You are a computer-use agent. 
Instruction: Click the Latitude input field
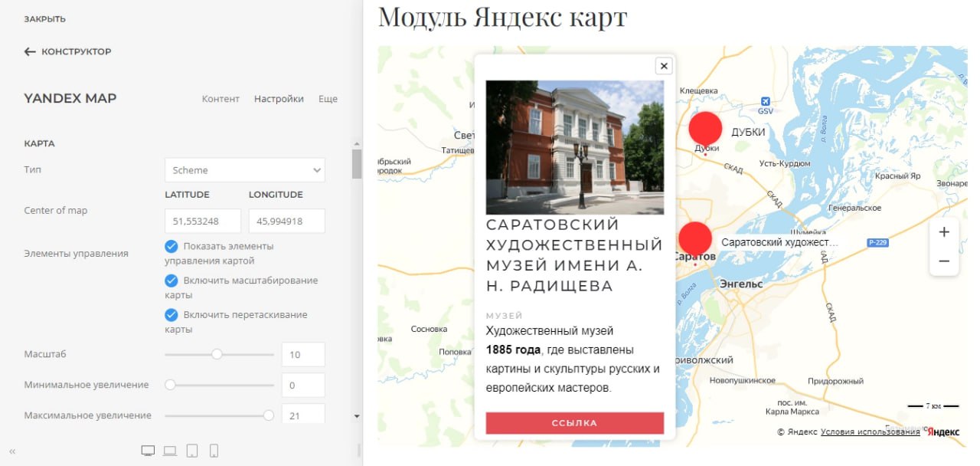click(x=203, y=221)
